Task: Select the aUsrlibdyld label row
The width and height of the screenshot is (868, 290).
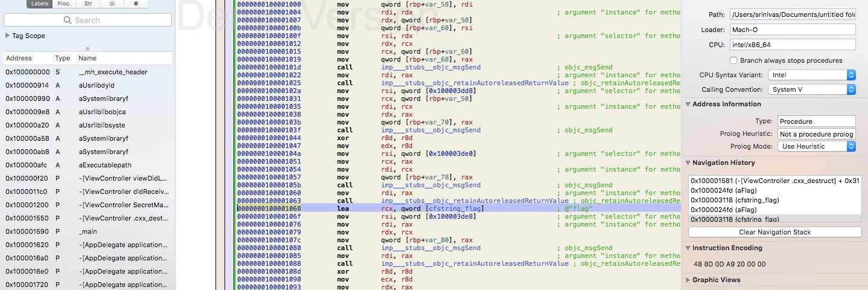Action: click(87, 85)
